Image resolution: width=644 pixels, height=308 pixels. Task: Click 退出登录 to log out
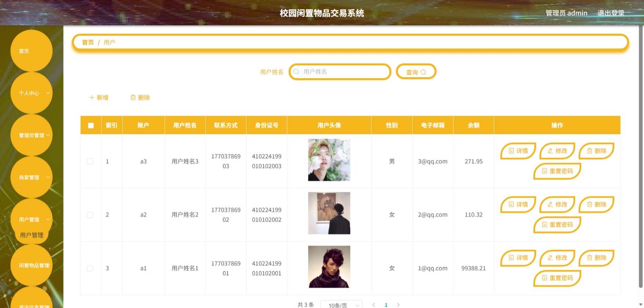[611, 13]
